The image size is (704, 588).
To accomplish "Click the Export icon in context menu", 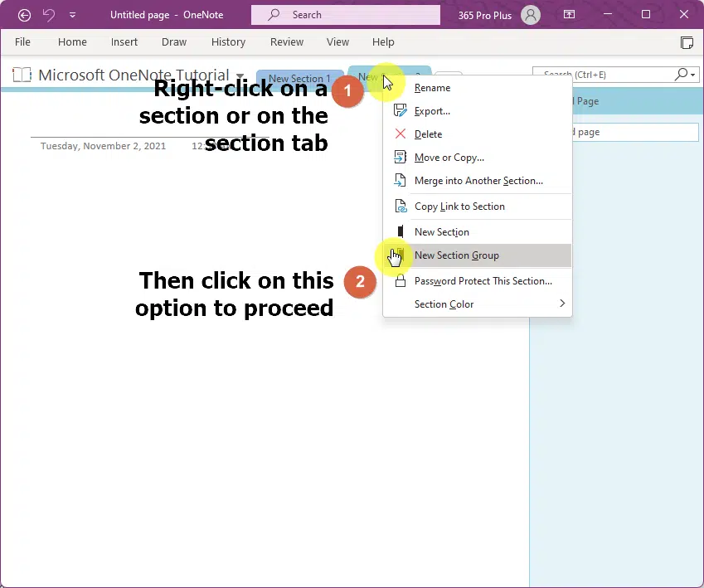I will [400, 110].
